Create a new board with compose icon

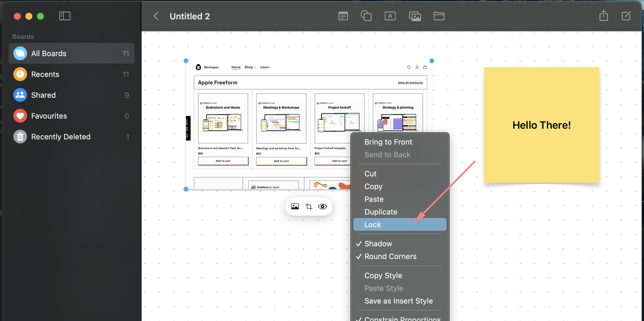(626, 16)
